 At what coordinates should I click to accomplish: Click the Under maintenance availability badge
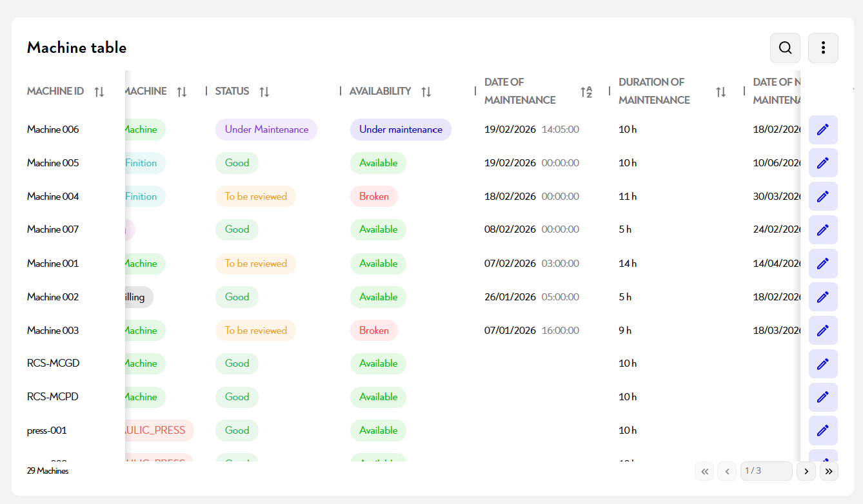pos(401,130)
